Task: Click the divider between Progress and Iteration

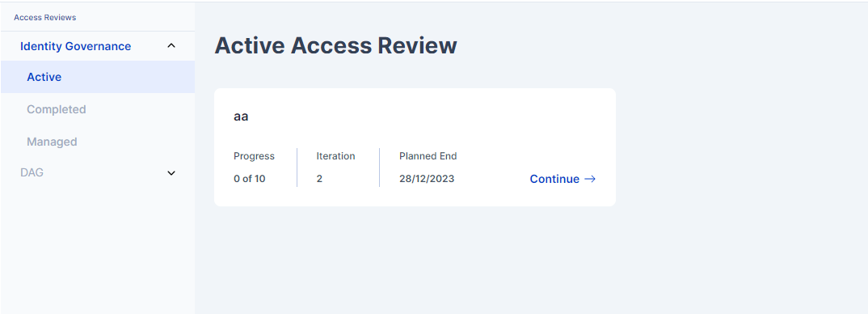Action: click(297, 168)
